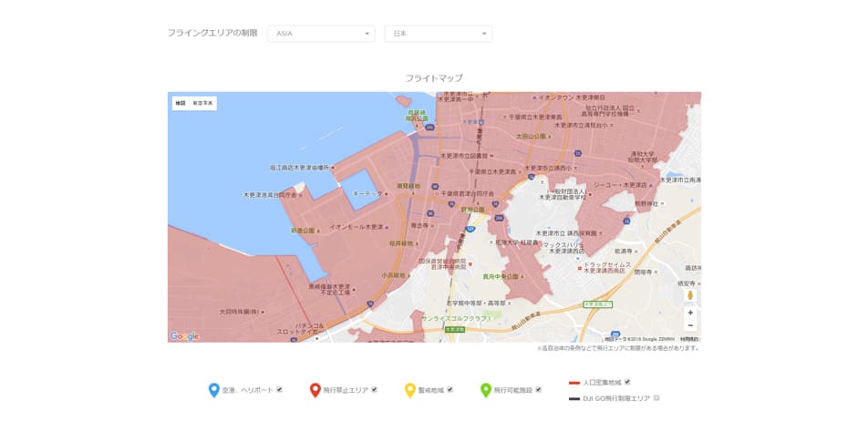Uncheck the 人口密集地域 checkbox
868x432 pixels.
tap(627, 382)
